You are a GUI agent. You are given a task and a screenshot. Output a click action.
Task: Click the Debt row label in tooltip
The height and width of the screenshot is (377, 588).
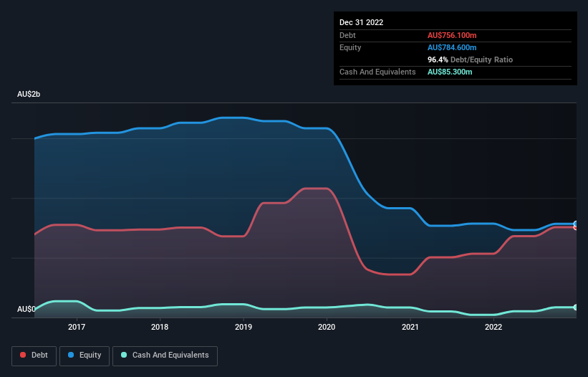coord(347,35)
